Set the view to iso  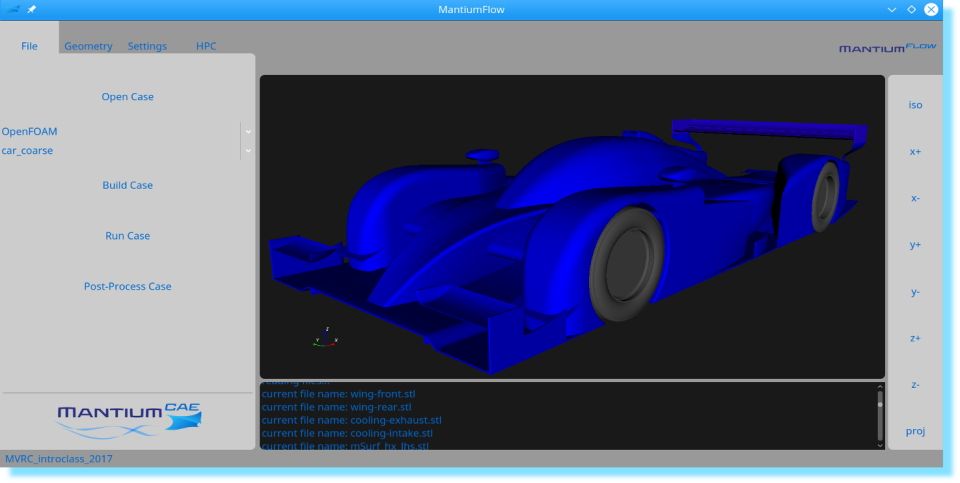915,105
